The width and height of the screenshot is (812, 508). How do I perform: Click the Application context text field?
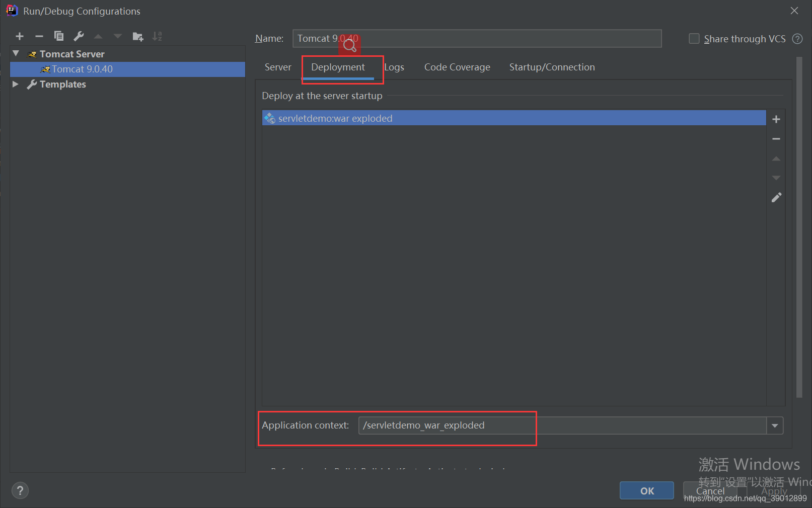pyautogui.click(x=563, y=426)
